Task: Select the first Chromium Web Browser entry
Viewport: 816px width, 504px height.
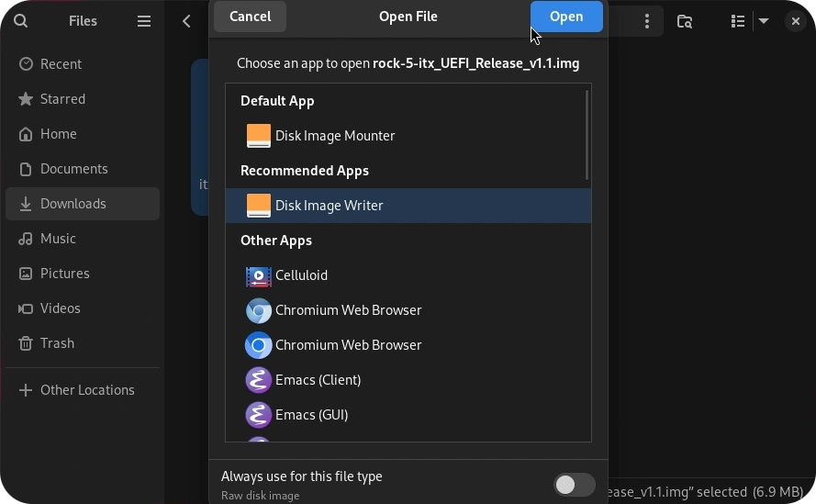Action: click(408, 310)
